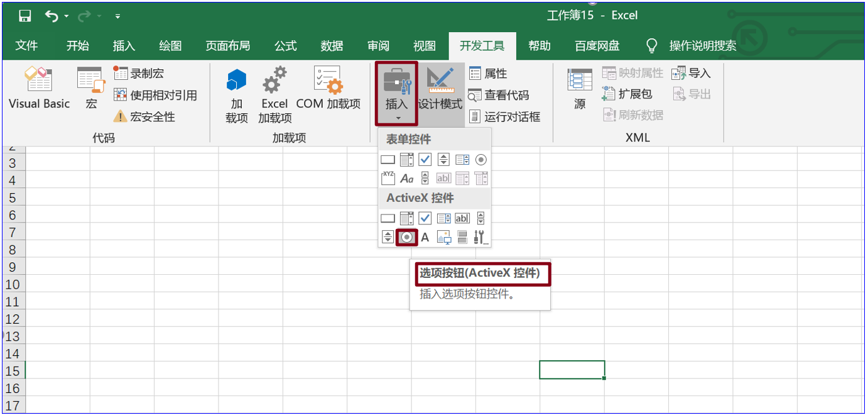The width and height of the screenshot is (868, 415).
Task: Switch to the 开始 ribbon tab
Action: [x=77, y=45]
